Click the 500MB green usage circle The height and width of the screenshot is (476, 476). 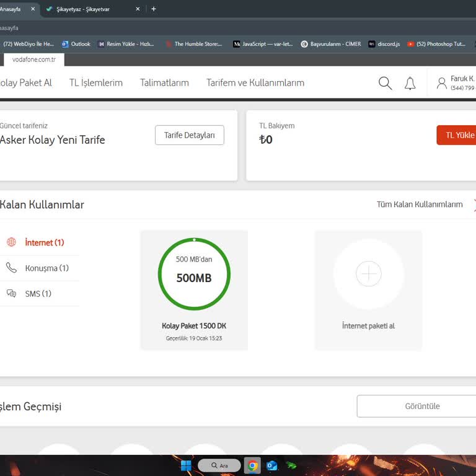(x=194, y=274)
